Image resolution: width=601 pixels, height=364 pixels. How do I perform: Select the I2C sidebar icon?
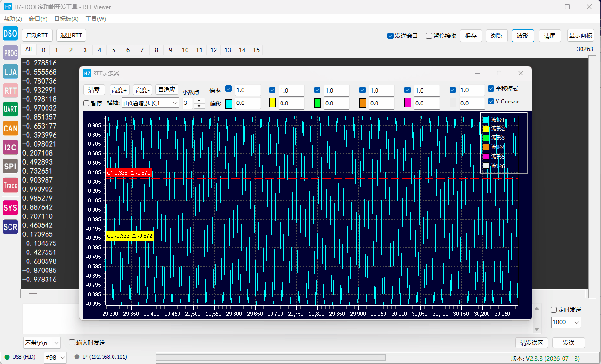(x=10, y=148)
